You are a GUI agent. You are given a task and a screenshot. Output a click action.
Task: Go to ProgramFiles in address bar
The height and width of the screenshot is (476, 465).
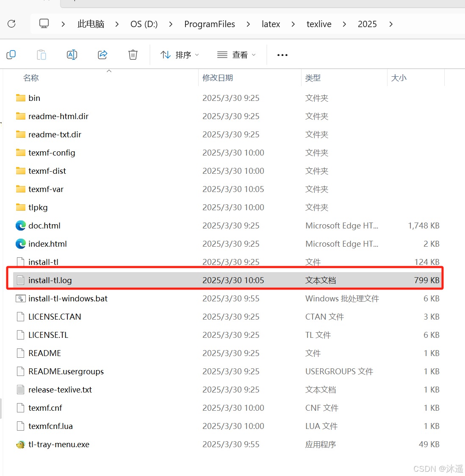click(x=210, y=24)
